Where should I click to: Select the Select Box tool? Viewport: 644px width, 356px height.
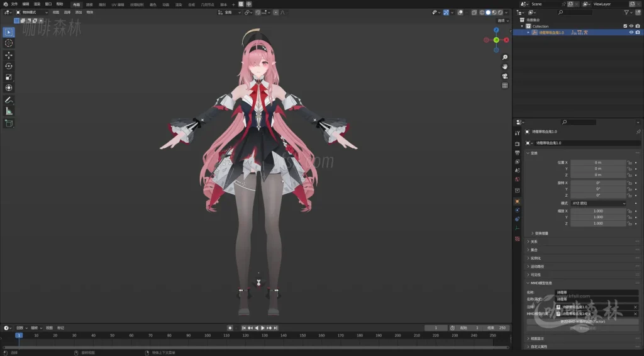click(9, 32)
